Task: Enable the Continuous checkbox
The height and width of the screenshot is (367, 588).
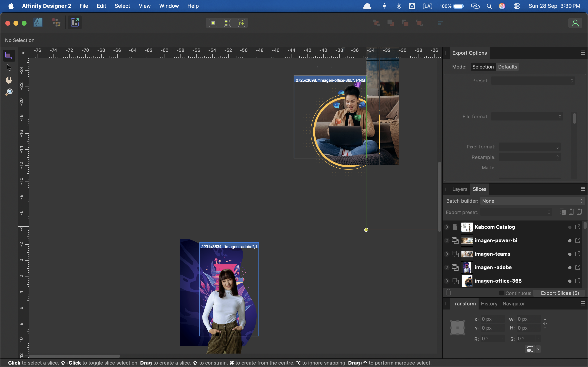Action: click(501, 293)
